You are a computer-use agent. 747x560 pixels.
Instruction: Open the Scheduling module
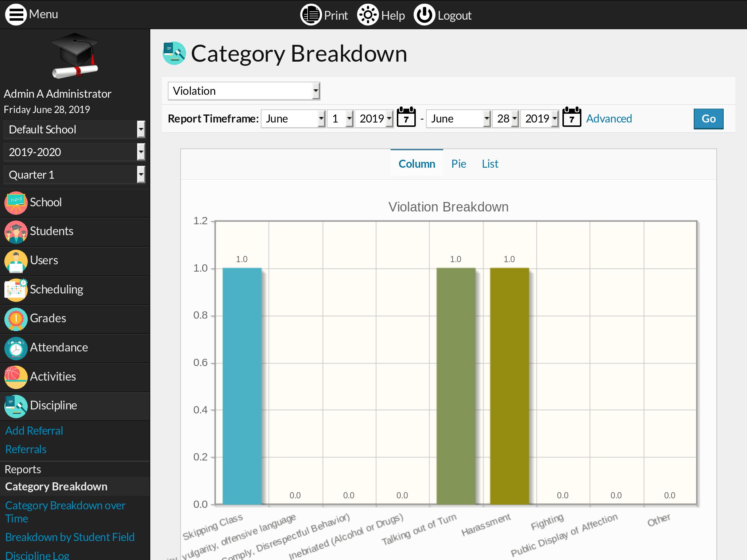tap(56, 289)
